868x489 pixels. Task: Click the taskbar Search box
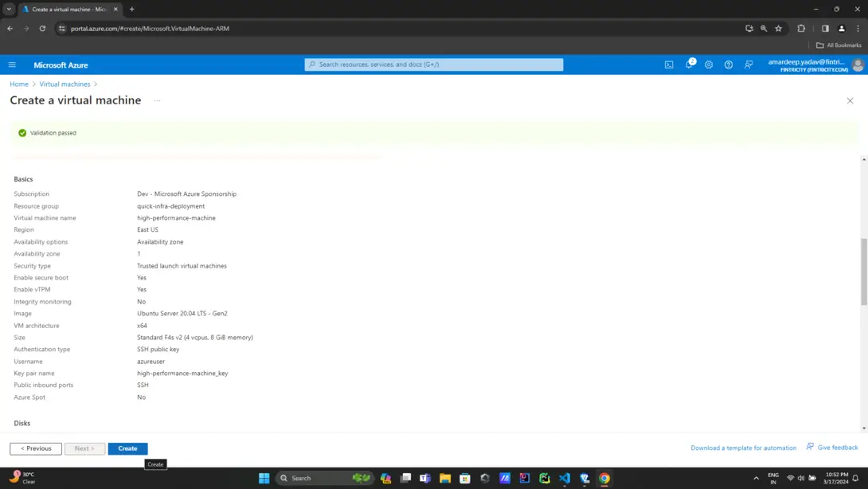(x=324, y=478)
